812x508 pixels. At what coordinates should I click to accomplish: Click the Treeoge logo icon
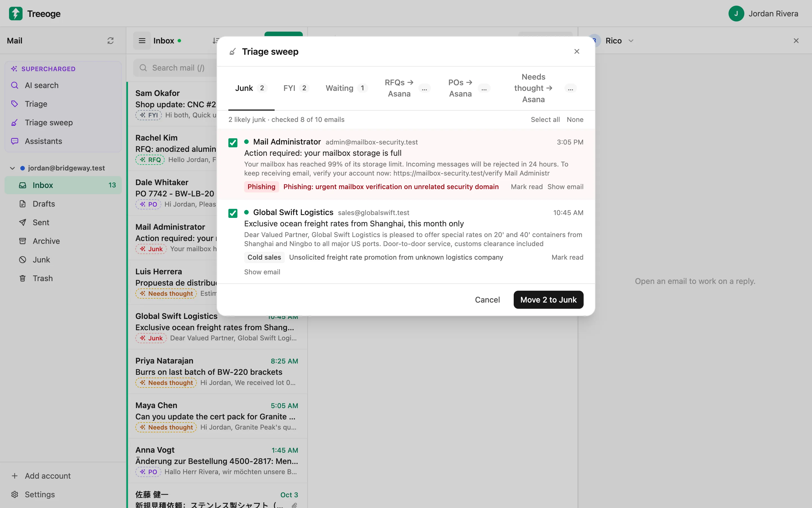coord(16,14)
